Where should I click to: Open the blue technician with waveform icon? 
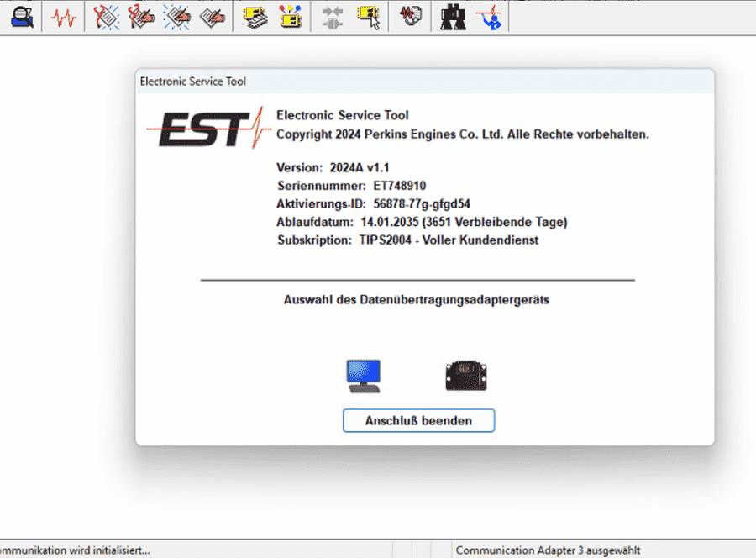click(x=490, y=18)
